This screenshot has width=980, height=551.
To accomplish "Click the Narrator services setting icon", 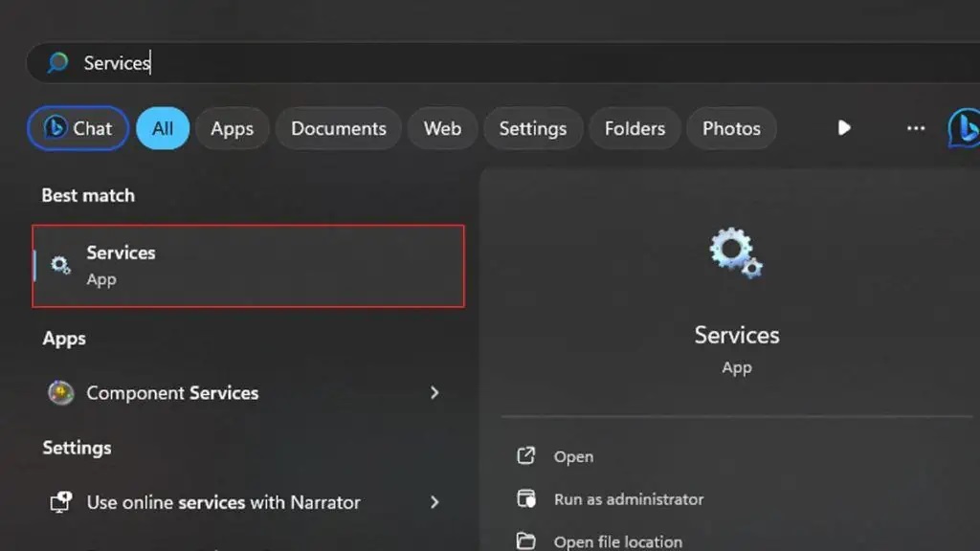I will tap(60, 502).
